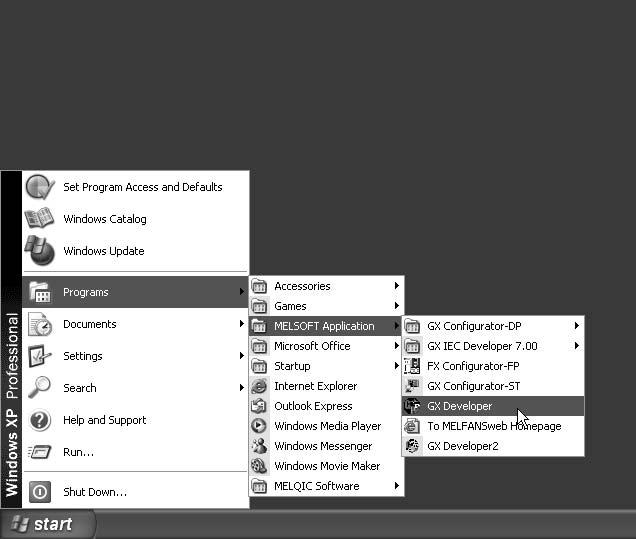Viewport: 636px width, 539px height.
Task: Click the Shut Down power icon
Action: point(40,492)
